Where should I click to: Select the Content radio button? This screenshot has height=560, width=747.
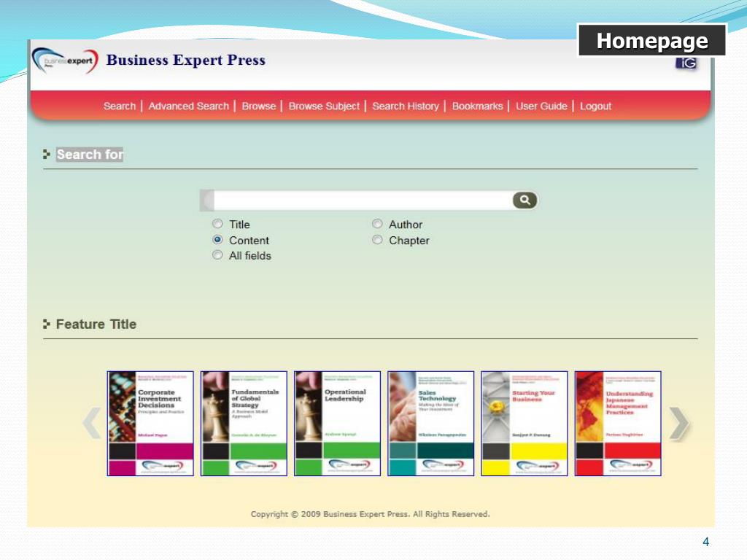[217, 239]
